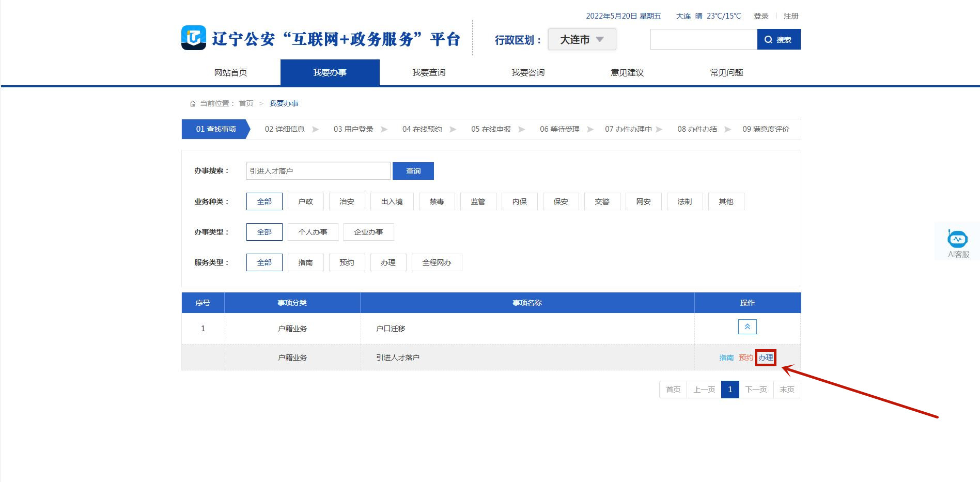Select 户政 business category filter
This screenshot has width=980, height=482.
coord(305,201)
